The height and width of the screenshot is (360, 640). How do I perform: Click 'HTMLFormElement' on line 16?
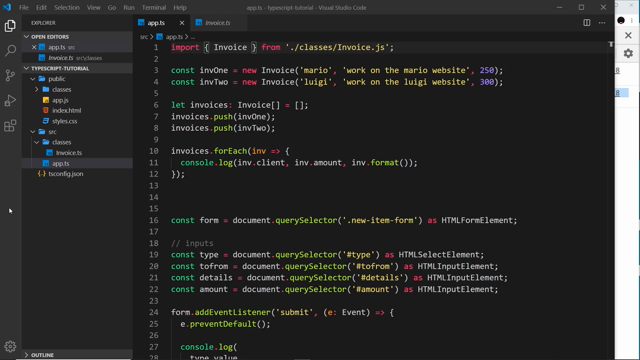tap(477, 220)
